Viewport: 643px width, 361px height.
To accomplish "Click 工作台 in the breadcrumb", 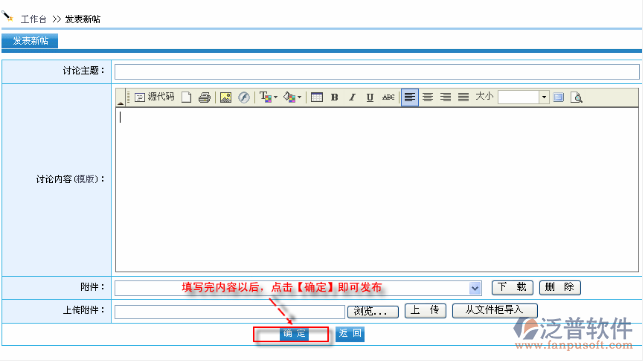I will tap(34, 19).
